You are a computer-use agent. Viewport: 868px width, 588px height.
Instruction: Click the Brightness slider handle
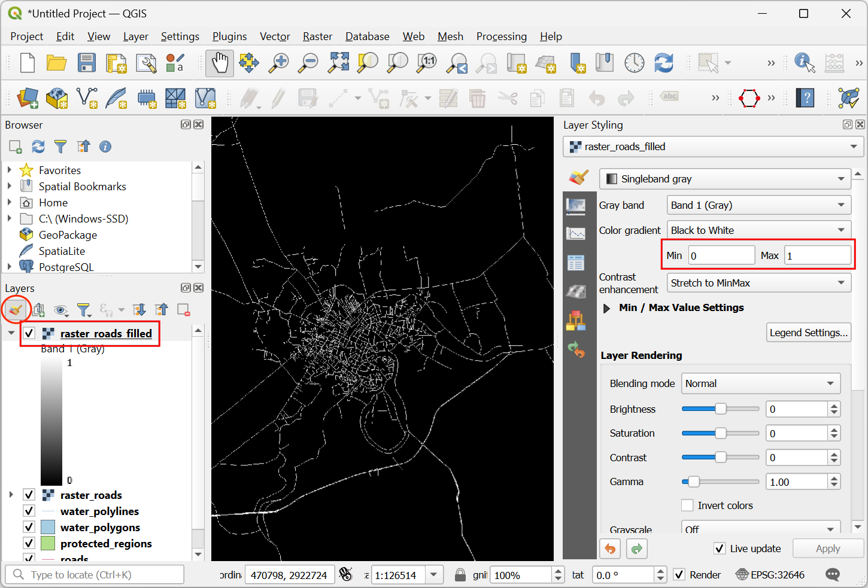721,409
